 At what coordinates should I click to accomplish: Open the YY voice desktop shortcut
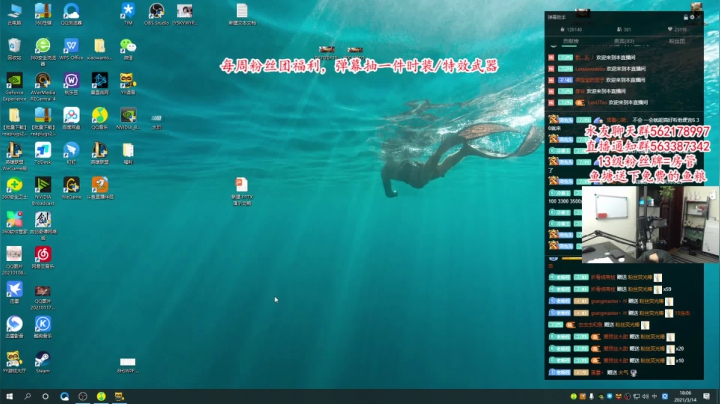[128, 83]
